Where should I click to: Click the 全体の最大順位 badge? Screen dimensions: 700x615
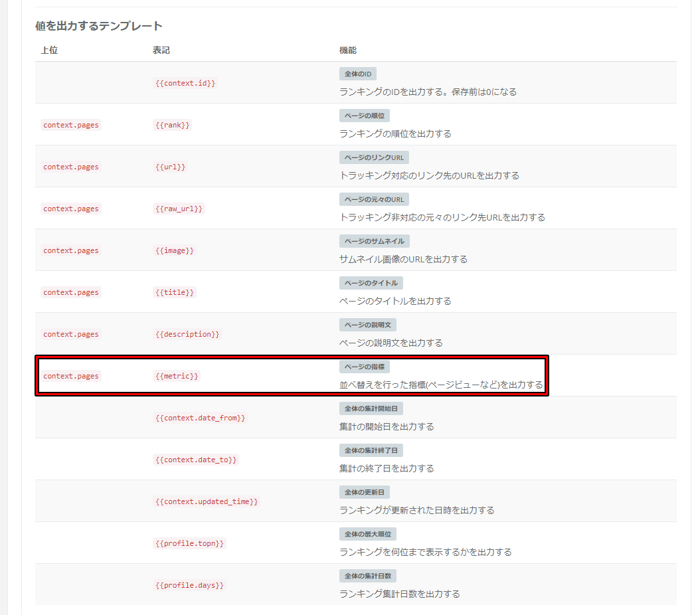pos(368,535)
